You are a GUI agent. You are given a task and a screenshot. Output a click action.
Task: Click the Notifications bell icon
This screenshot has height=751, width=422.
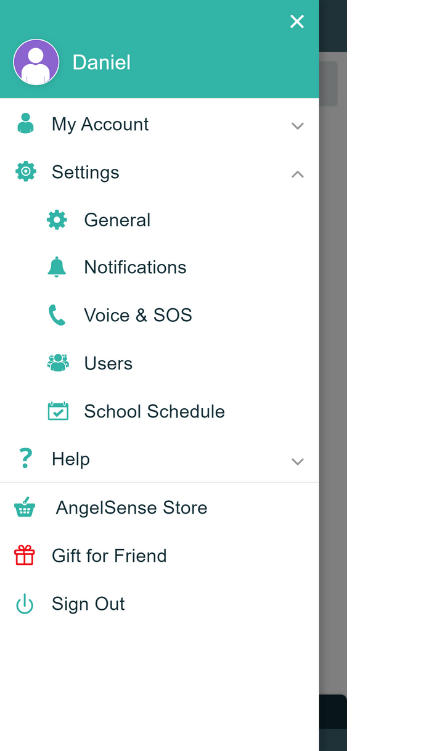57,267
